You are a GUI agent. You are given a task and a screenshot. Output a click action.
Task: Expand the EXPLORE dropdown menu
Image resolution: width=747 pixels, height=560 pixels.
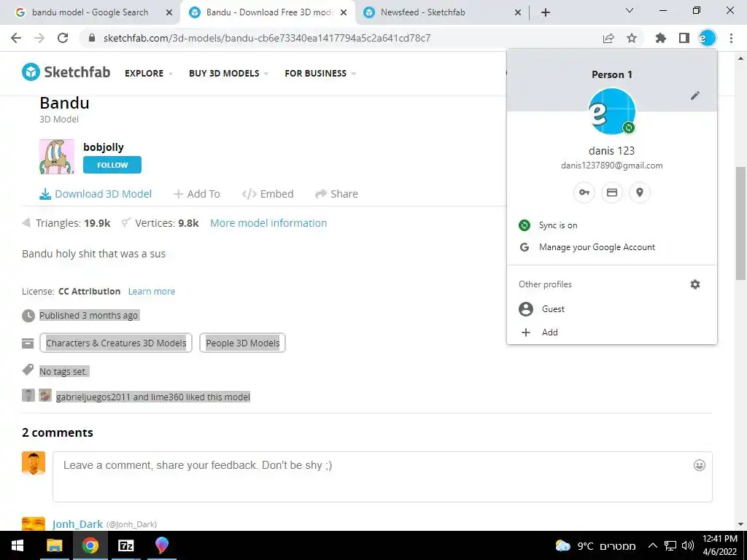point(148,74)
